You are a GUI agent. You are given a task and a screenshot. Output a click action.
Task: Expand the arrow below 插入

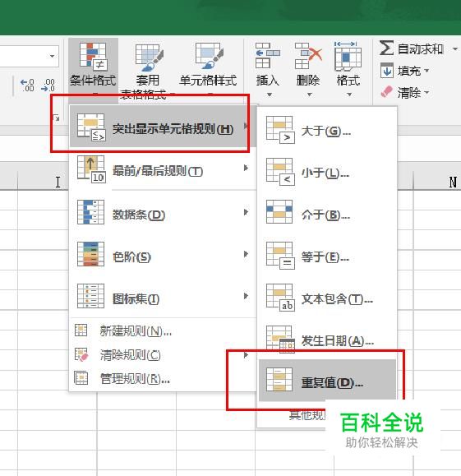(270, 95)
